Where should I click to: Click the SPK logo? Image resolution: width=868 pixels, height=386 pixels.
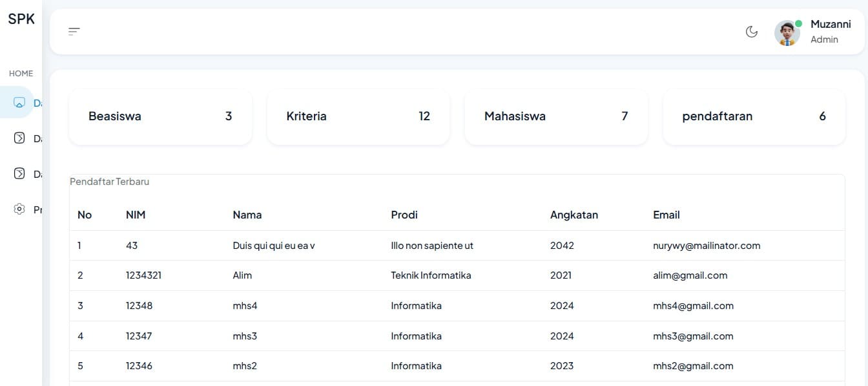[21, 19]
